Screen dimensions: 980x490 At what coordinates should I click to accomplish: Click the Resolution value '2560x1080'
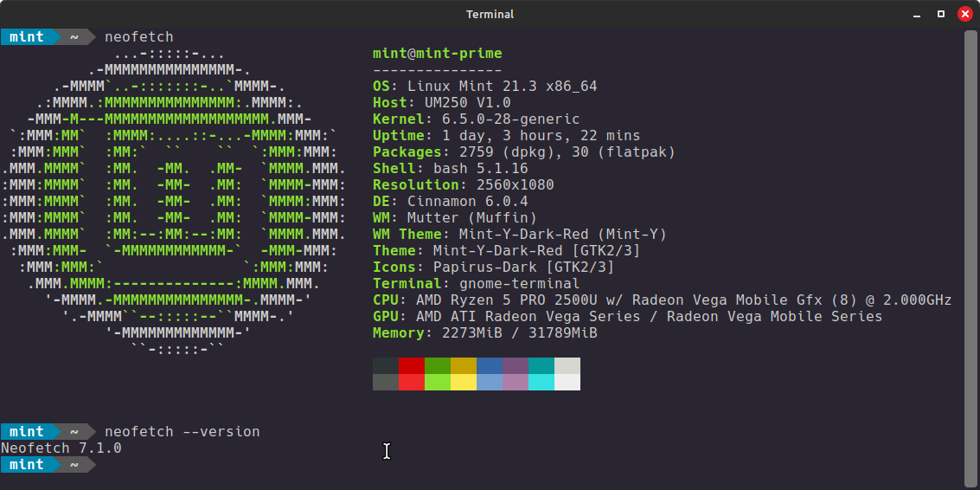[x=515, y=184]
